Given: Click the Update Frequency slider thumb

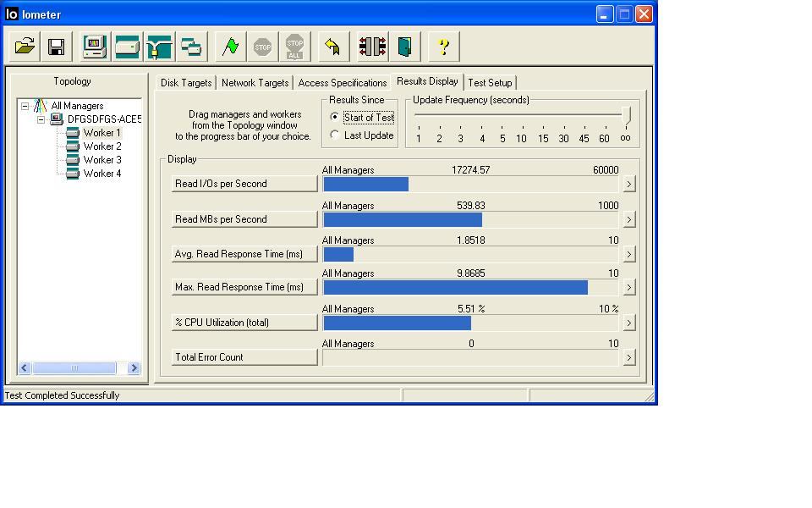Looking at the screenshot, I should click(x=626, y=116).
